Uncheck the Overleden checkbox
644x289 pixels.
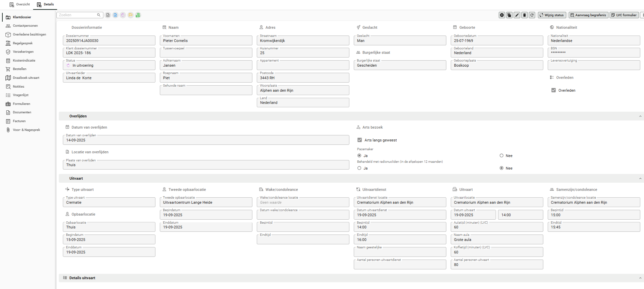coord(553,90)
